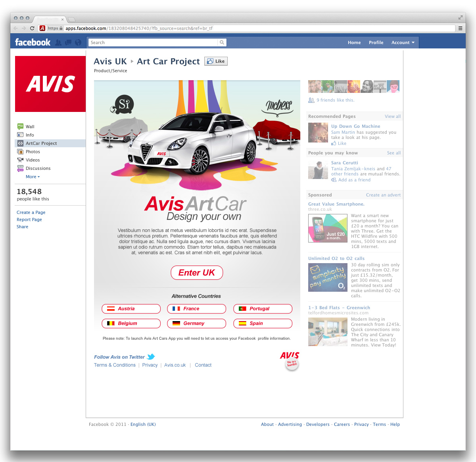
Task: Open friend requests icon
Action: (58, 42)
